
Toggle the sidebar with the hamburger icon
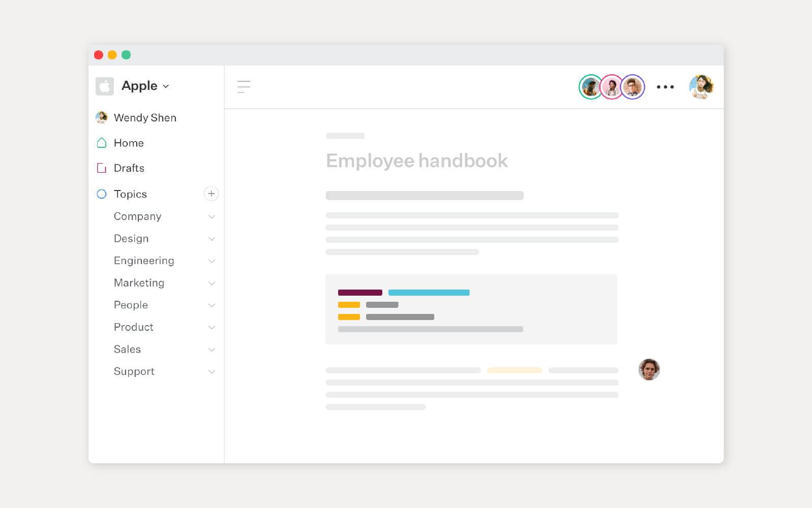[244, 87]
